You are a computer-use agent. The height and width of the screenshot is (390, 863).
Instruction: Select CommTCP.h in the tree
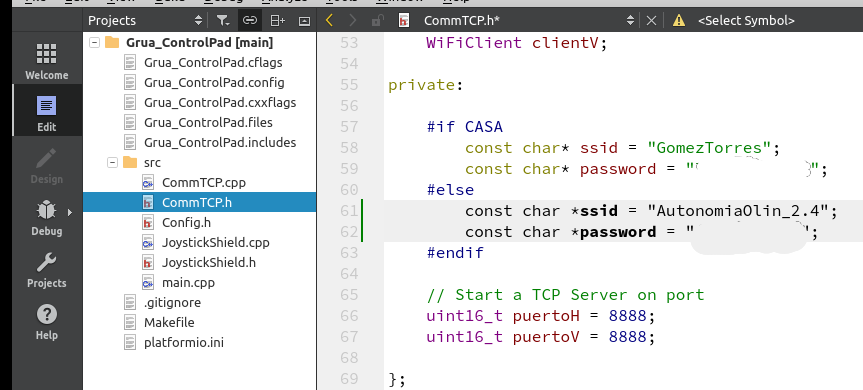[x=196, y=202]
